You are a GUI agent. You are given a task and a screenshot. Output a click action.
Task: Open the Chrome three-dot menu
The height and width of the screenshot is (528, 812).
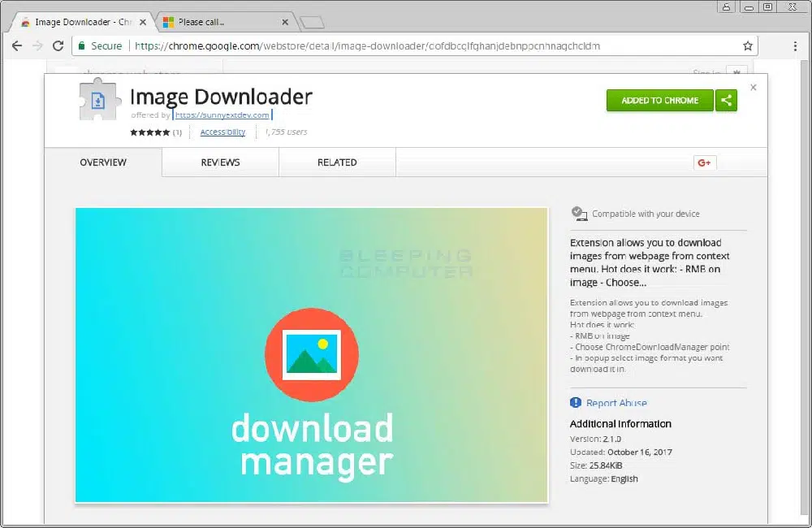(x=795, y=46)
